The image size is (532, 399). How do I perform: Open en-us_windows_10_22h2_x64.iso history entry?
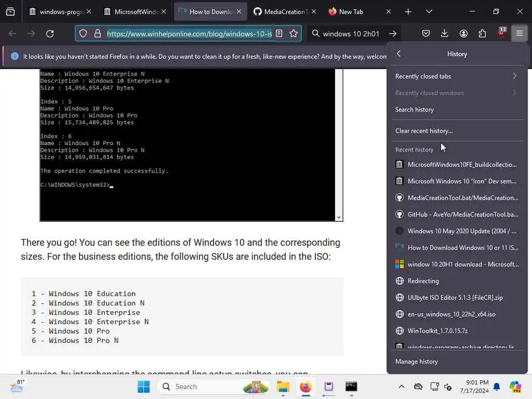coord(457,314)
